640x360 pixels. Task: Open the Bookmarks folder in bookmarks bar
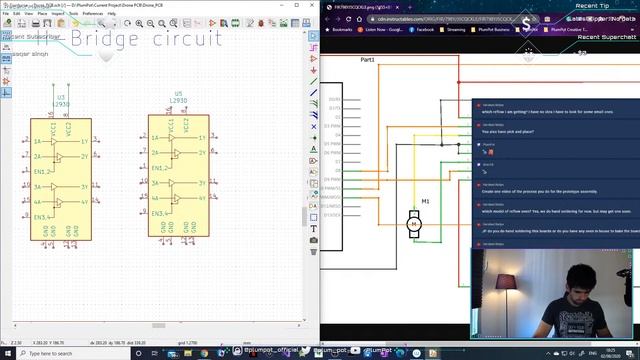(339, 30)
